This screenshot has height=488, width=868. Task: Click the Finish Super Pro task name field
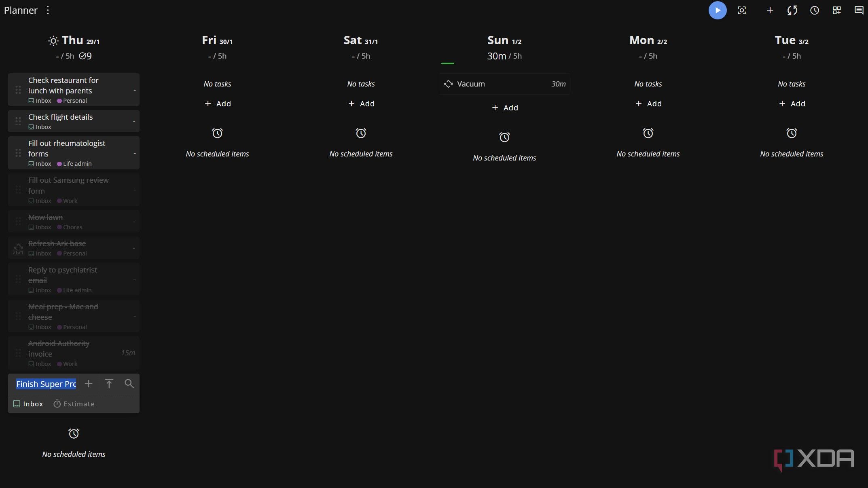pos(46,384)
